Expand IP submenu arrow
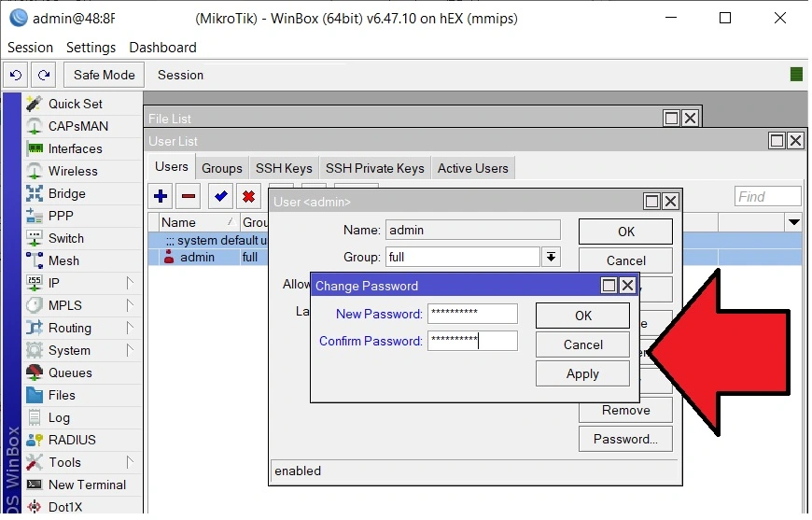The width and height of the screenshot is (812, 520). point(130,283)
